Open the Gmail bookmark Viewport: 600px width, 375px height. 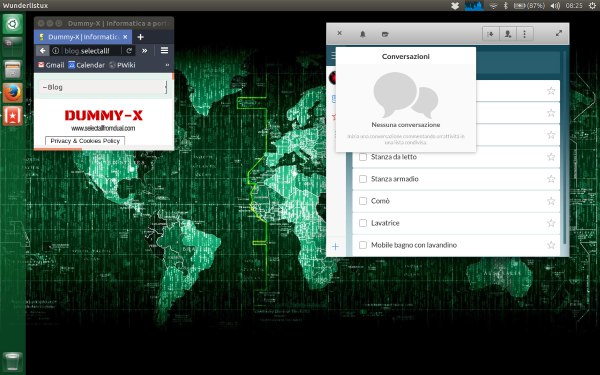[x=51, y=65]
